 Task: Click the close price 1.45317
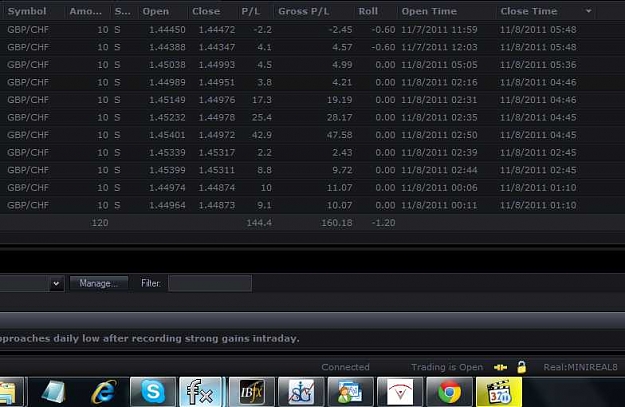[217, 152]
